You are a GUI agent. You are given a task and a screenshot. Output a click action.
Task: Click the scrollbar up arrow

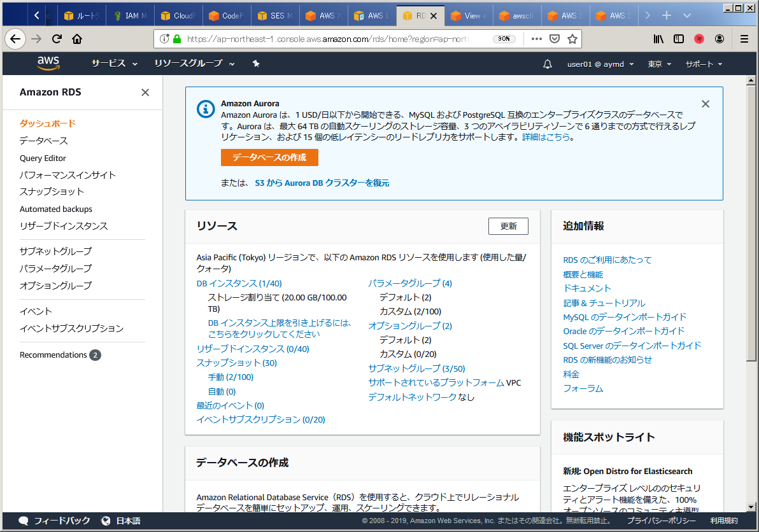tap(751, 80)
